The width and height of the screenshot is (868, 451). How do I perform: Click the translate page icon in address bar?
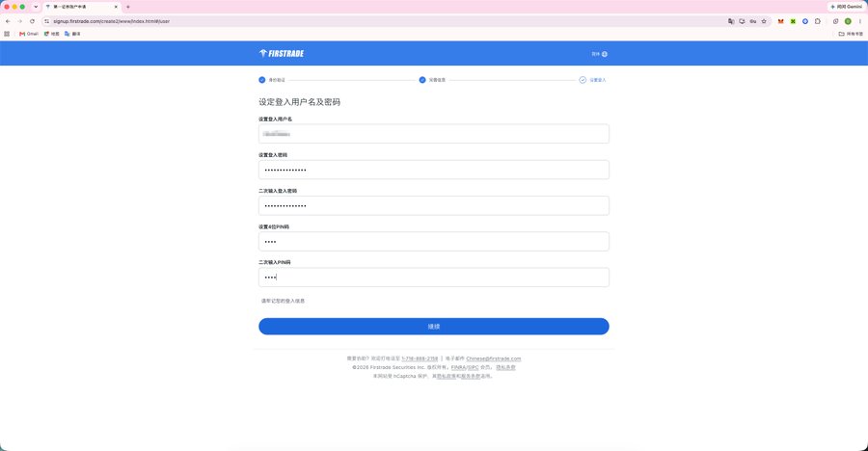point(731,21)
